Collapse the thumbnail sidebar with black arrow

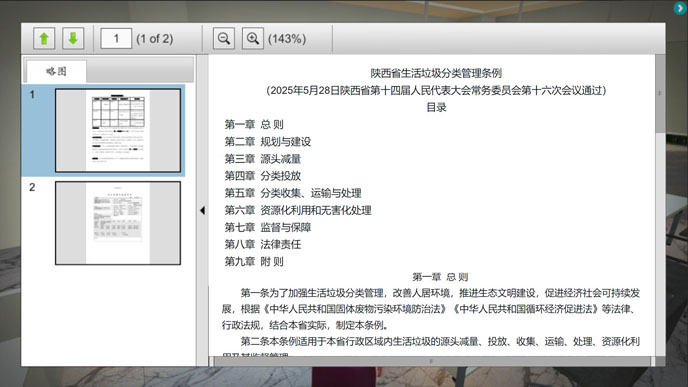coord(202,211)
